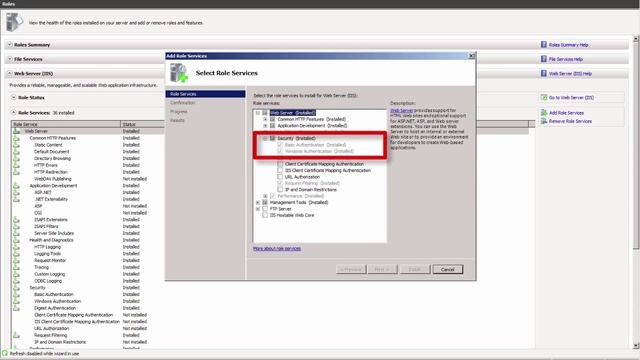
Task: Click the icon beside HTTP Redirection row
Action: tap(16, 172)
